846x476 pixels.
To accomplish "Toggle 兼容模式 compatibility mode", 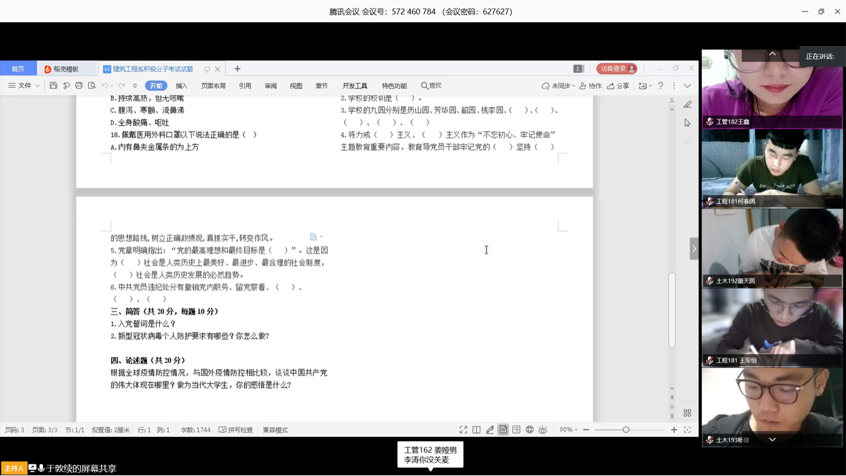I will [x=275, y=430].
